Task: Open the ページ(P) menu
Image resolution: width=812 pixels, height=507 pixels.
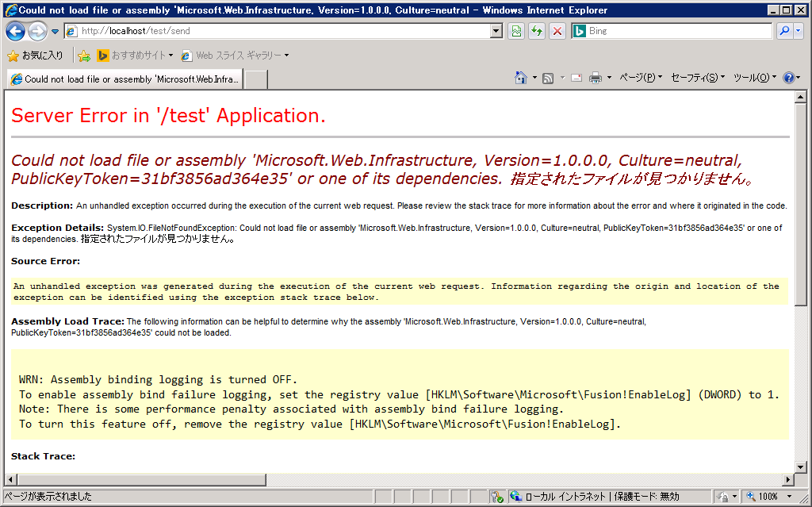Action: pyautogui.click(x=641, y=78)
